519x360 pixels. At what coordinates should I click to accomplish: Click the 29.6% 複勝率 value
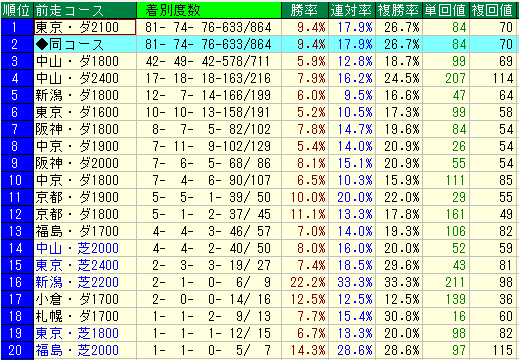point(402,265)
